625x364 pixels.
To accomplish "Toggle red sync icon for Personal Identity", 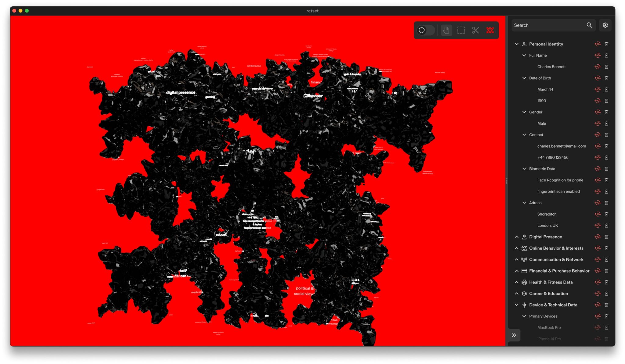I will click(x=597, y=44).
